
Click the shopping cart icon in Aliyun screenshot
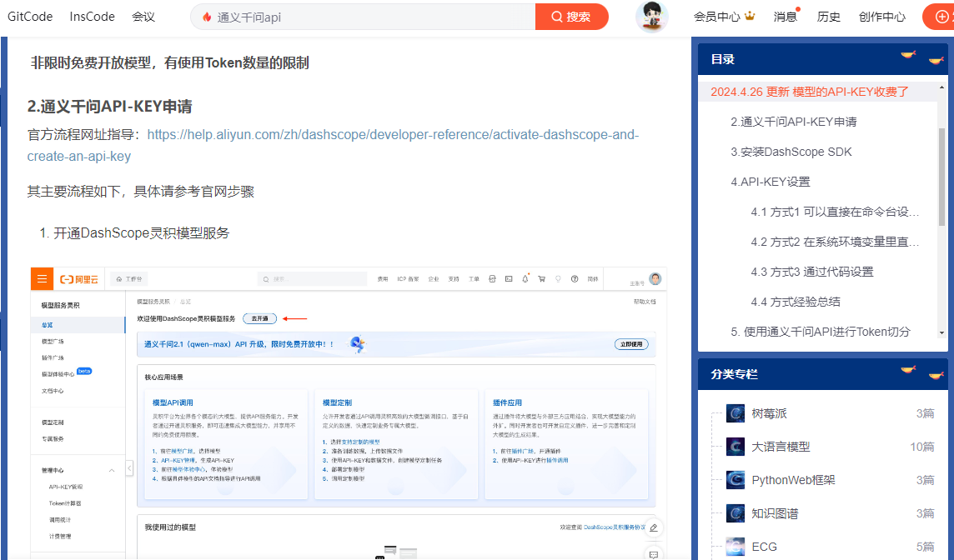click(541, 279)
